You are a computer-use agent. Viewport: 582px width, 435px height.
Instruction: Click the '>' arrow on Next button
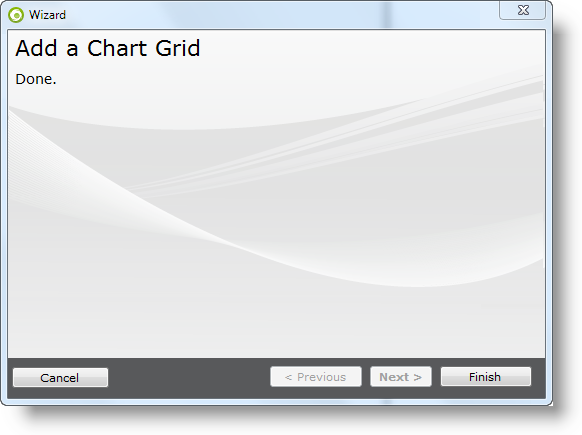click(x=418, y=377)
